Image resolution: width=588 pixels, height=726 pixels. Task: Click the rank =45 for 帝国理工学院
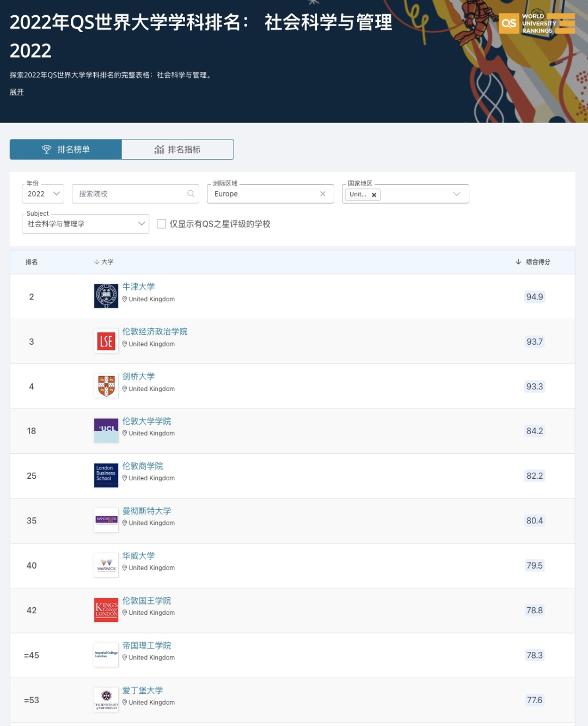point(32,655)
